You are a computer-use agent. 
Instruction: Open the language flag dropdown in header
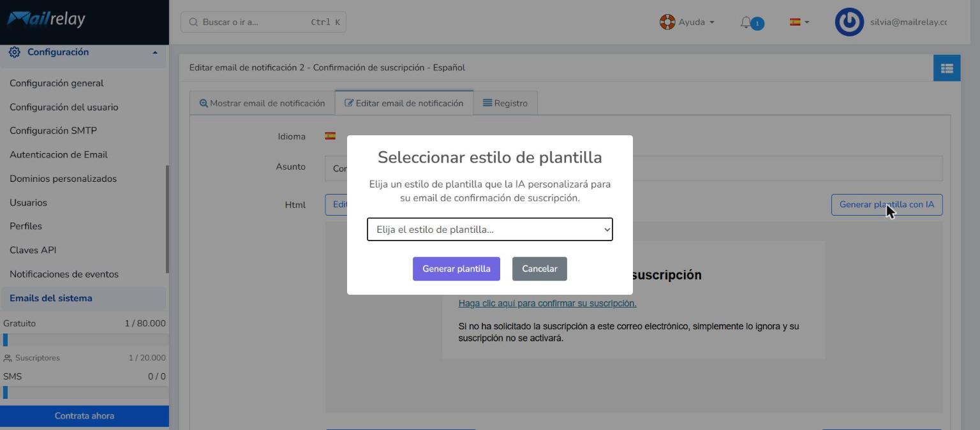[x=799, y=22]
